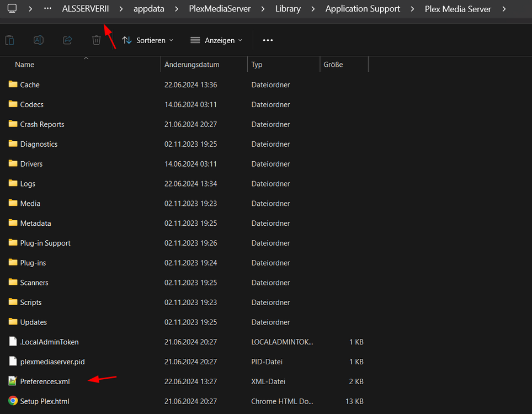Image resolution: width=532 pixels, height=414 pixels.
Task: Sort by the Größe column header
Action: click(x=333, y=65)
